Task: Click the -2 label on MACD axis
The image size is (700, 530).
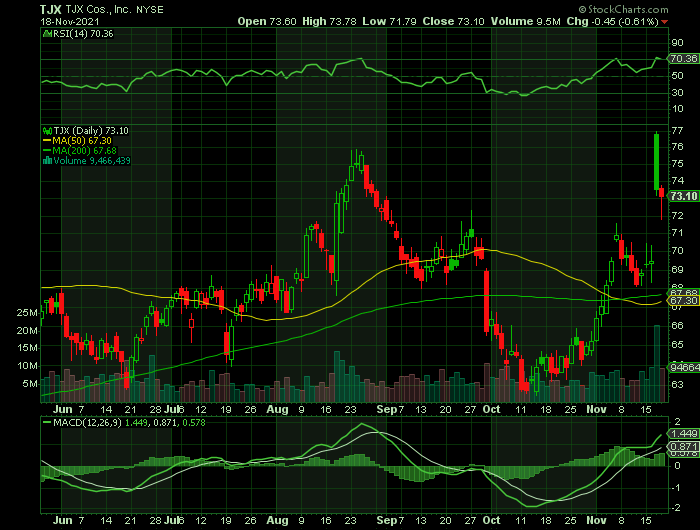Action: click(x=676, y=508)
